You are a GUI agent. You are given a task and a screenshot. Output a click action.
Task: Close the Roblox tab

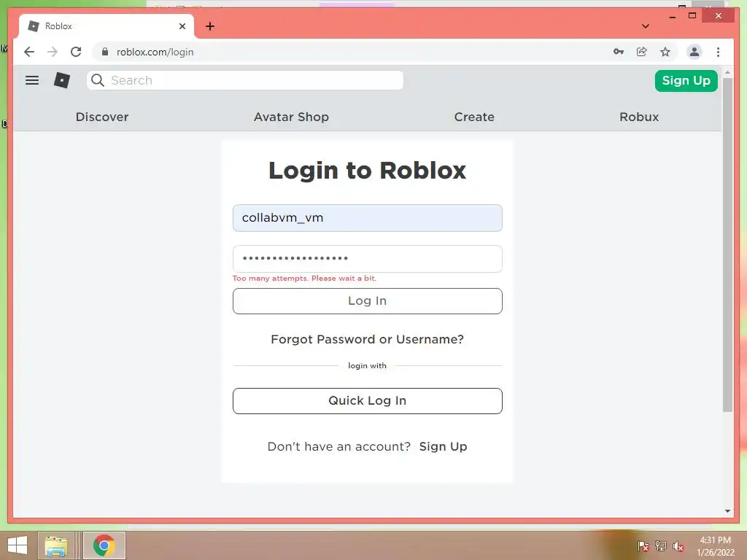(182, 26)
